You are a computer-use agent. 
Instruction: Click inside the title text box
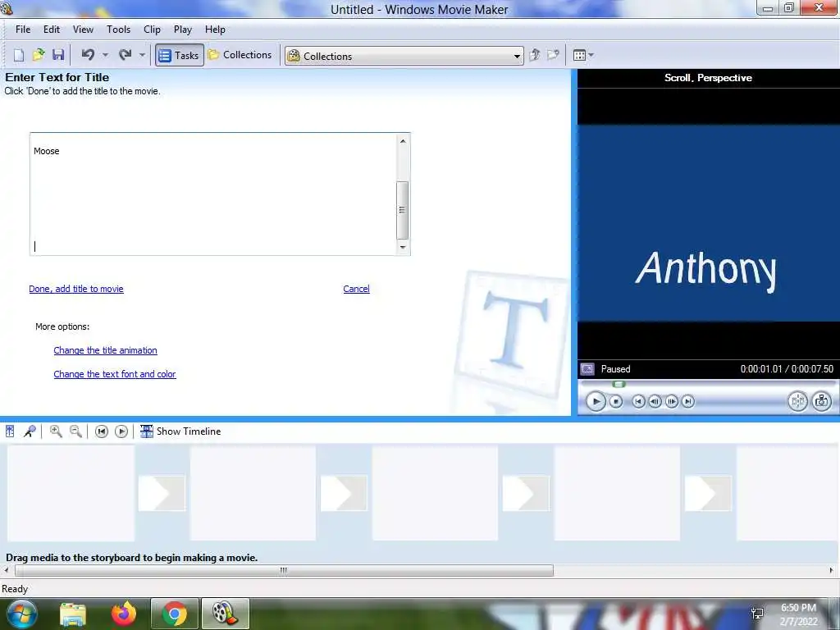[213, 194]
